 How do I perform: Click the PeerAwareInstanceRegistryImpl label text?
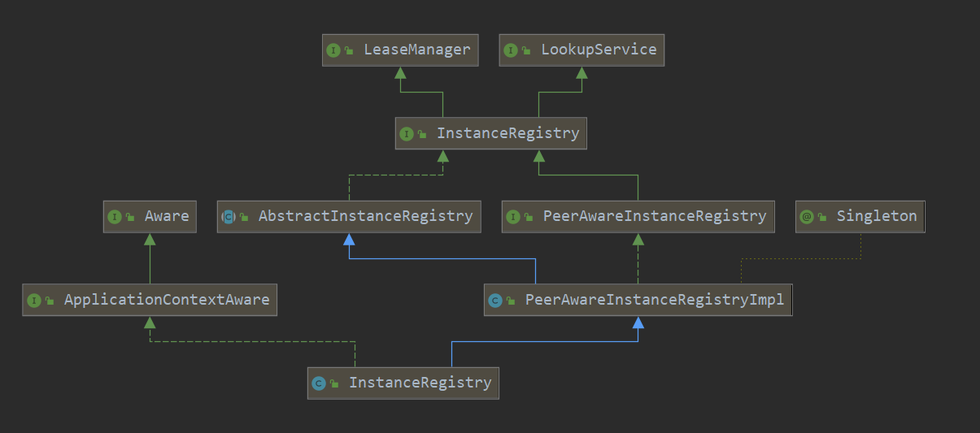click(x=655, y=300)
